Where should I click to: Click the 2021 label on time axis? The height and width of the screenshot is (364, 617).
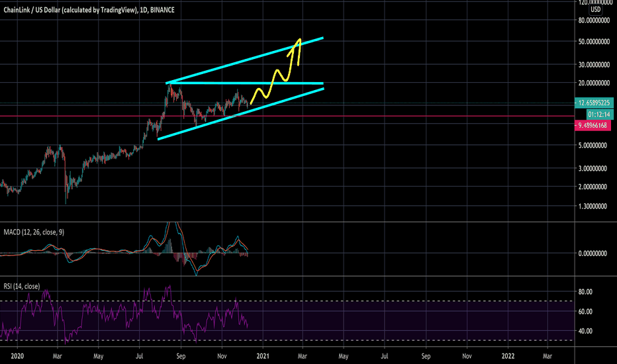263,356
